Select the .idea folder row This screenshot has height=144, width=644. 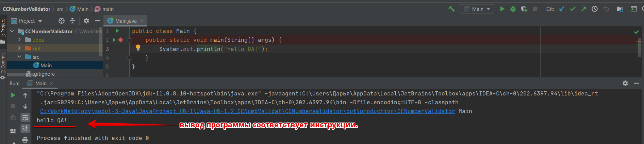pos(55,40)
